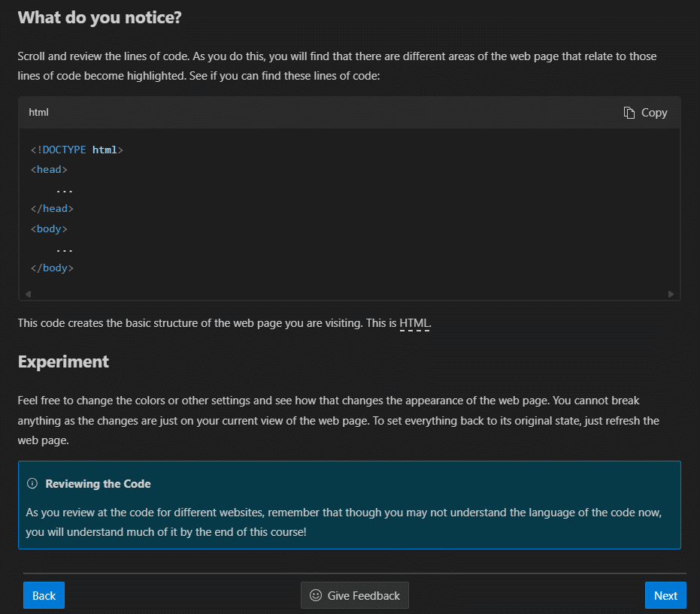Click the smiley icon on Give Feedback

(x=316, y=595)
